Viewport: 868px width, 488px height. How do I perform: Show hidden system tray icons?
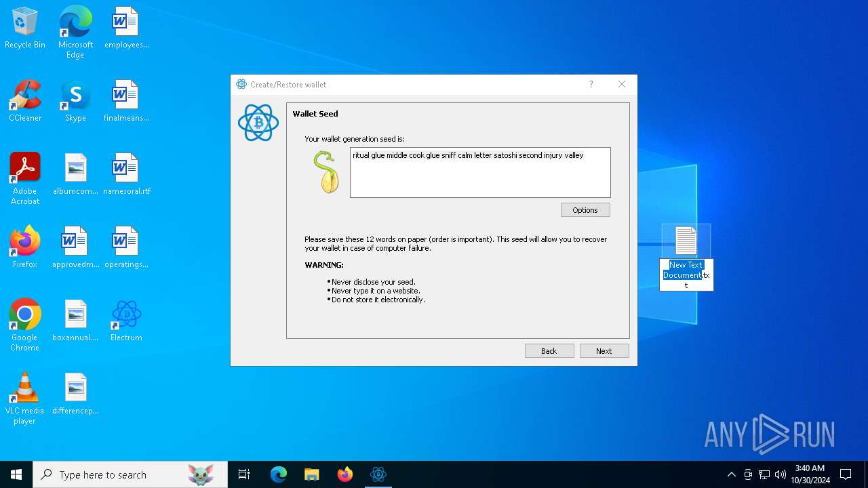click(x=731, y=474)
